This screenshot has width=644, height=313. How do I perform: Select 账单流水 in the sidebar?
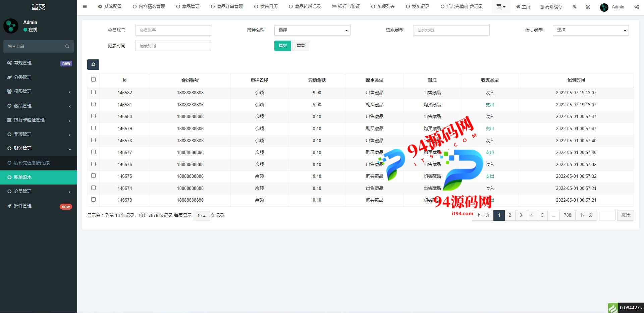coord(39,177)
